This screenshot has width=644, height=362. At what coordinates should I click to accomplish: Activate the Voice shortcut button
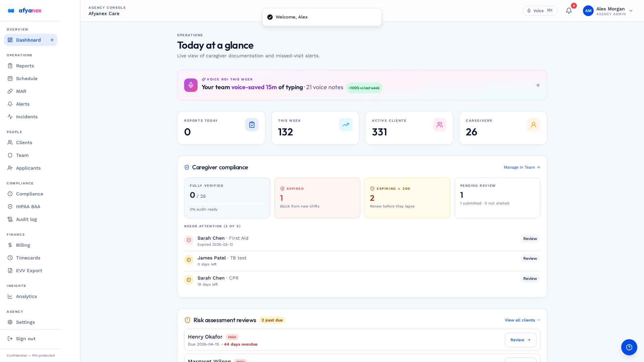(540, 11)
